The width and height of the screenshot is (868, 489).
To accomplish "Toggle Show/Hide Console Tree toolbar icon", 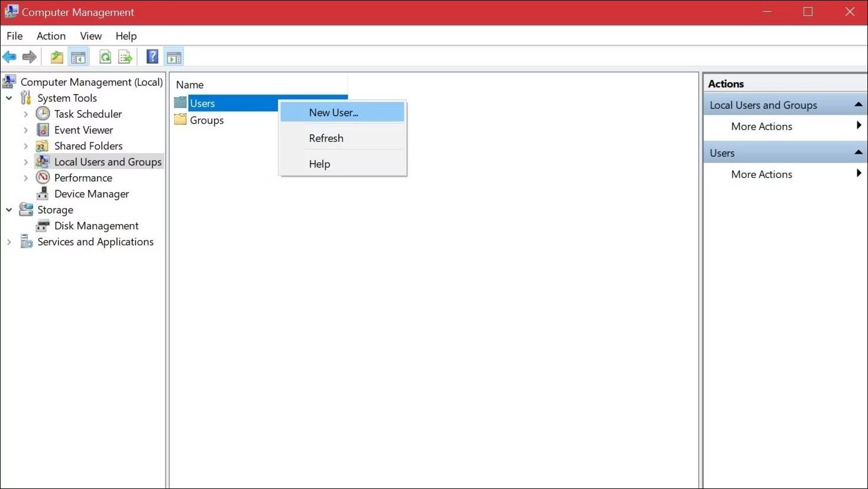I will tap(78, 57).
